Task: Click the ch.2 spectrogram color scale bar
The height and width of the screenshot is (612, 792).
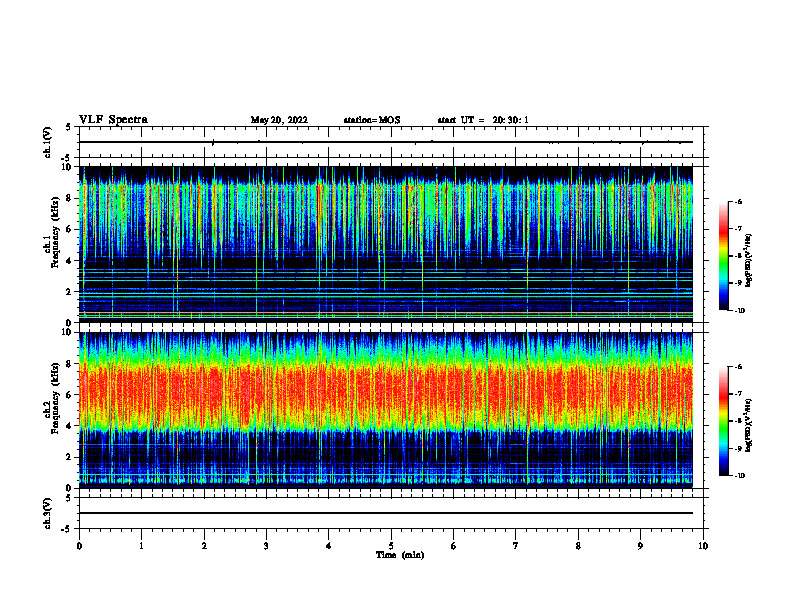Action: click(x=724, y=421)
